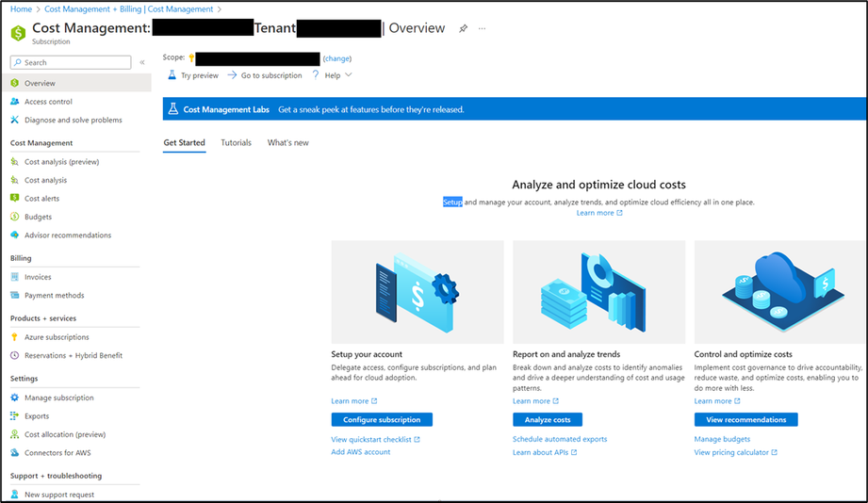
Task: Click the Analyze costs button
Action: click(548, 419)
